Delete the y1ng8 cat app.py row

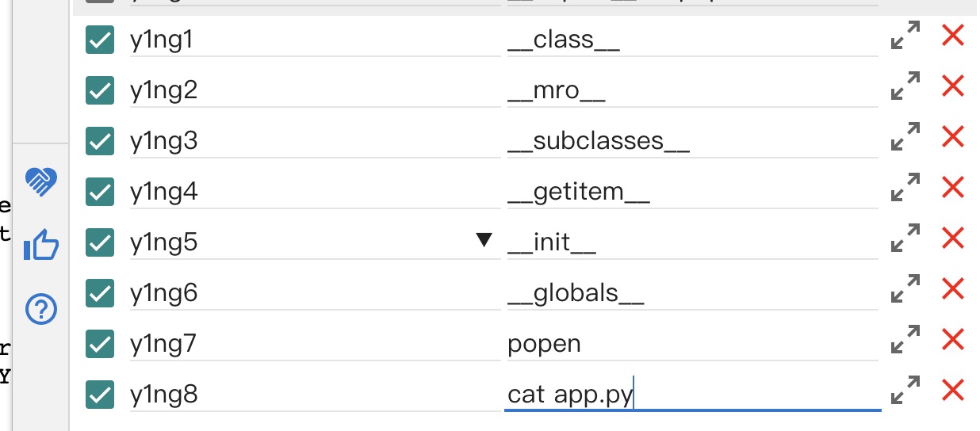click(952, 391)
